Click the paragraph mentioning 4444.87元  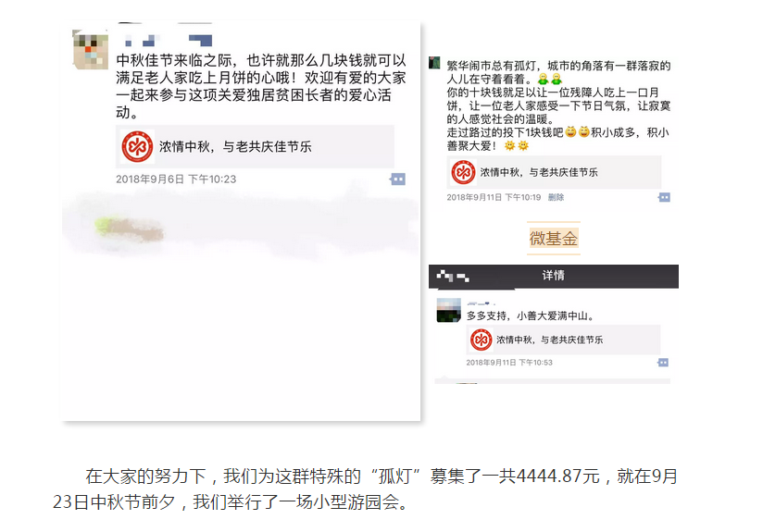365,489
